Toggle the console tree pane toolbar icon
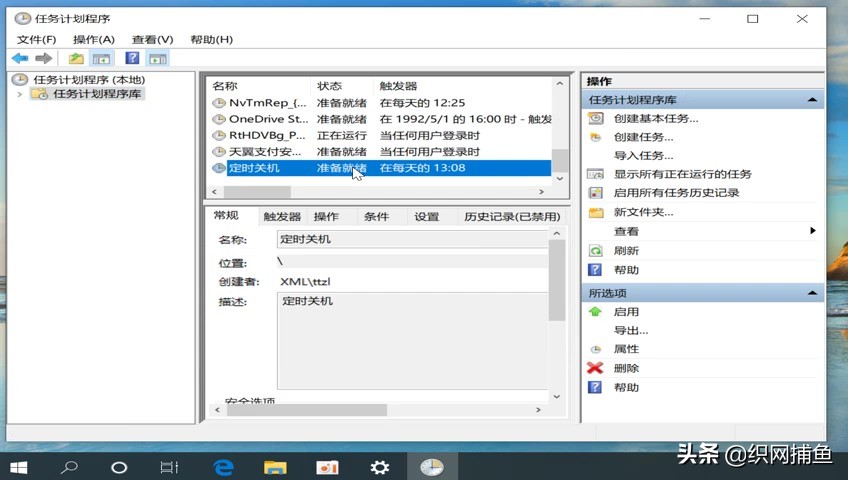The height and width of the screenshot is (480, 848). (101, 58)
